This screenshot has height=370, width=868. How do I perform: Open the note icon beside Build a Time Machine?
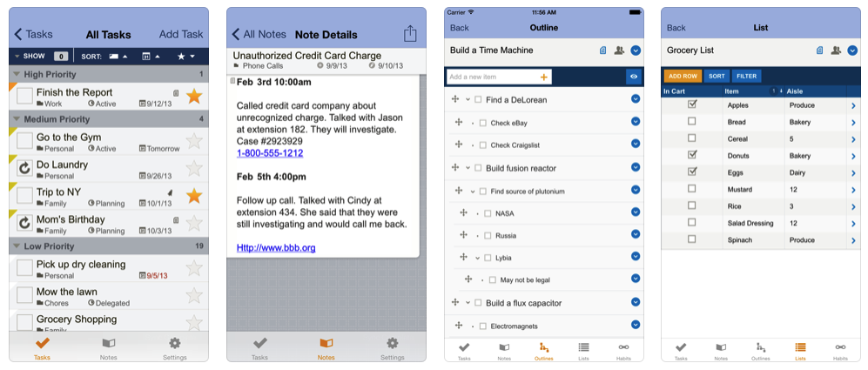(x=602, y=50)
